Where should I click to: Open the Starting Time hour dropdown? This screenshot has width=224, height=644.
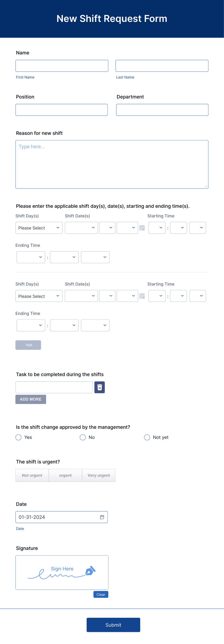(157, 228)
